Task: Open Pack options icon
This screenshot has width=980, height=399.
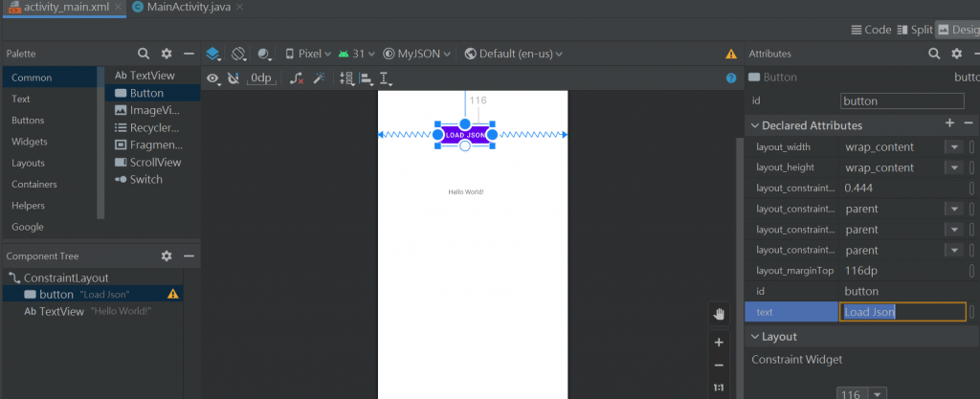Action: 346,78
